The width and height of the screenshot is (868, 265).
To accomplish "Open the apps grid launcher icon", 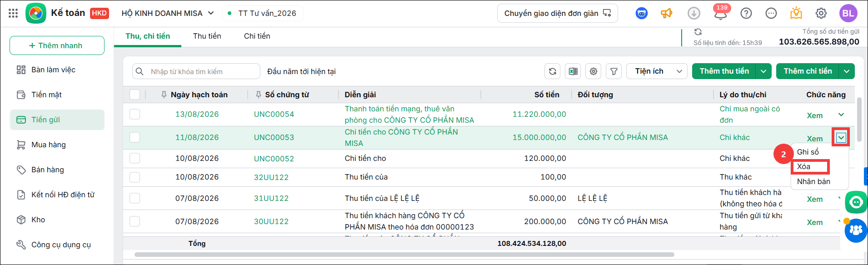I will (13, 13).
